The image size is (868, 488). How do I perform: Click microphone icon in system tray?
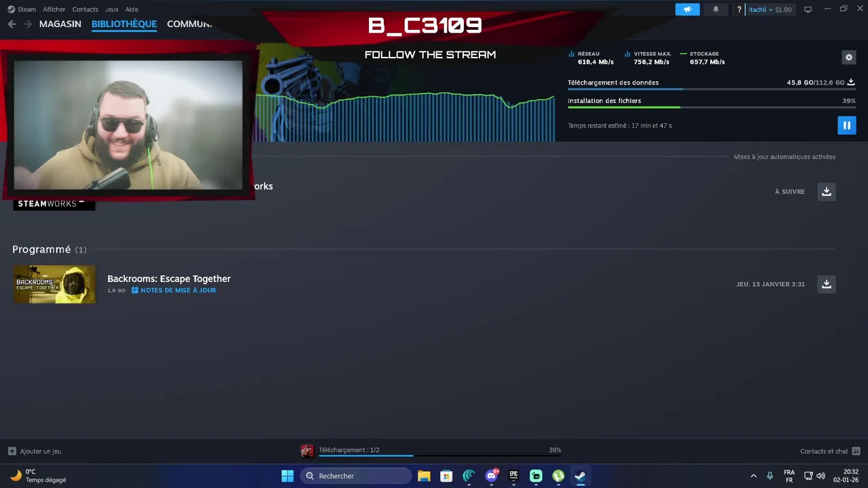point(770,476)
